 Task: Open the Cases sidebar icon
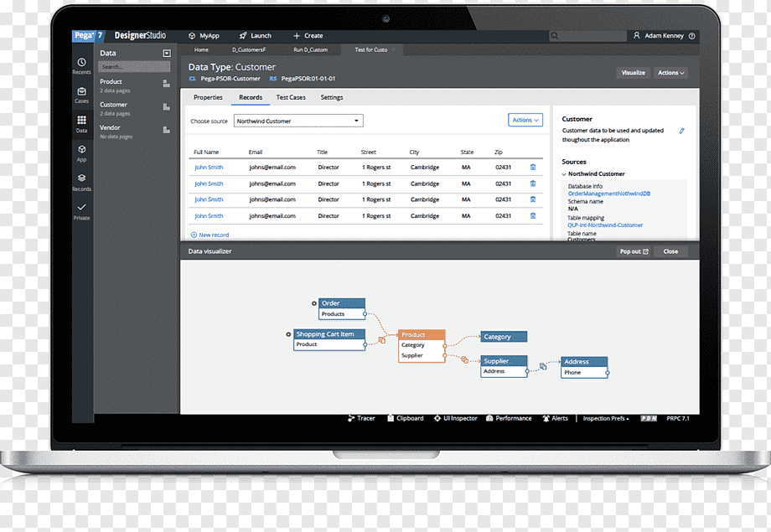coord(81,91)
